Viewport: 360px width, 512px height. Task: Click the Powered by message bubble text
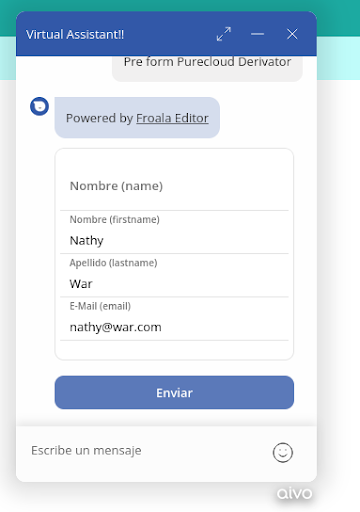coord(137,118)
